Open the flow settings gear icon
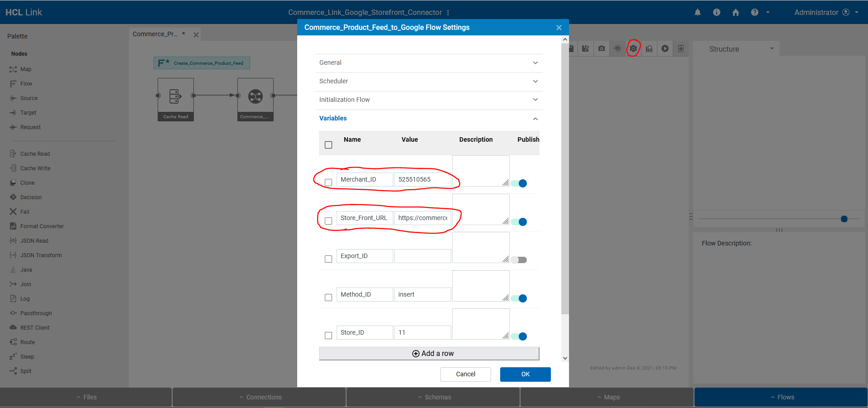 [633, 48]
